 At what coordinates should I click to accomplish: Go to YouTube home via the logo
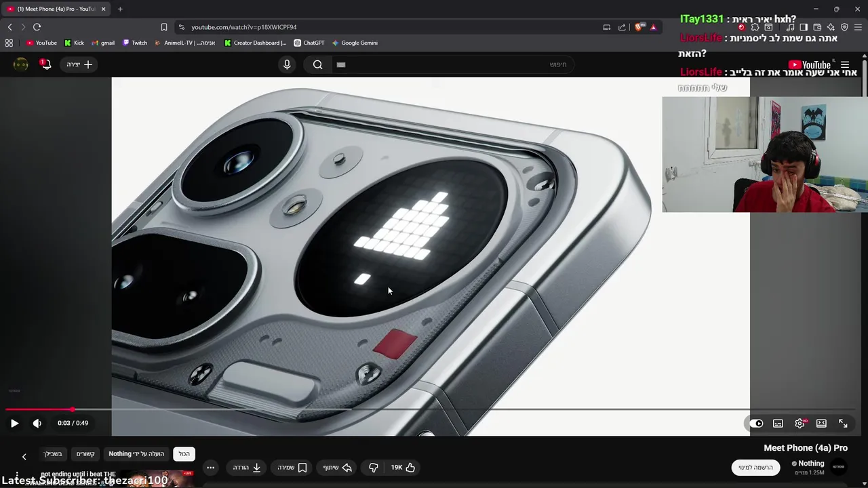click(810, 65)
